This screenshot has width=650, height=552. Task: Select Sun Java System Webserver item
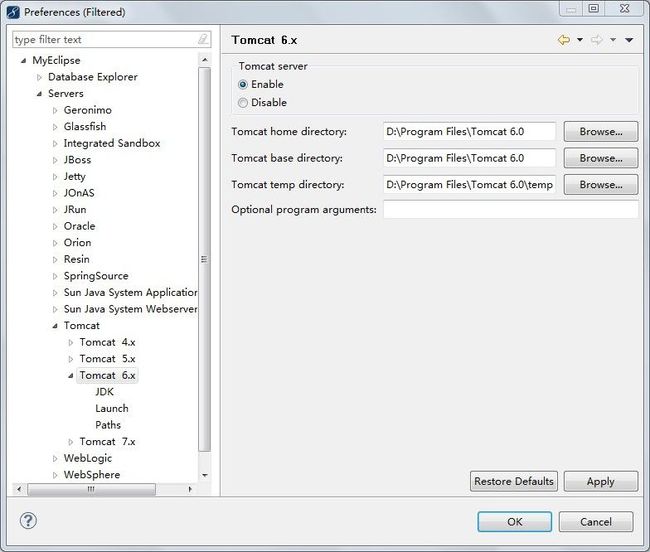(131, 309)
